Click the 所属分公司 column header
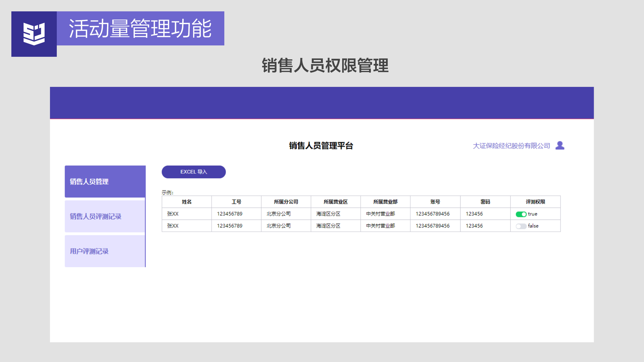The height and width of the screenshot is (362, 644). [286, 202]
